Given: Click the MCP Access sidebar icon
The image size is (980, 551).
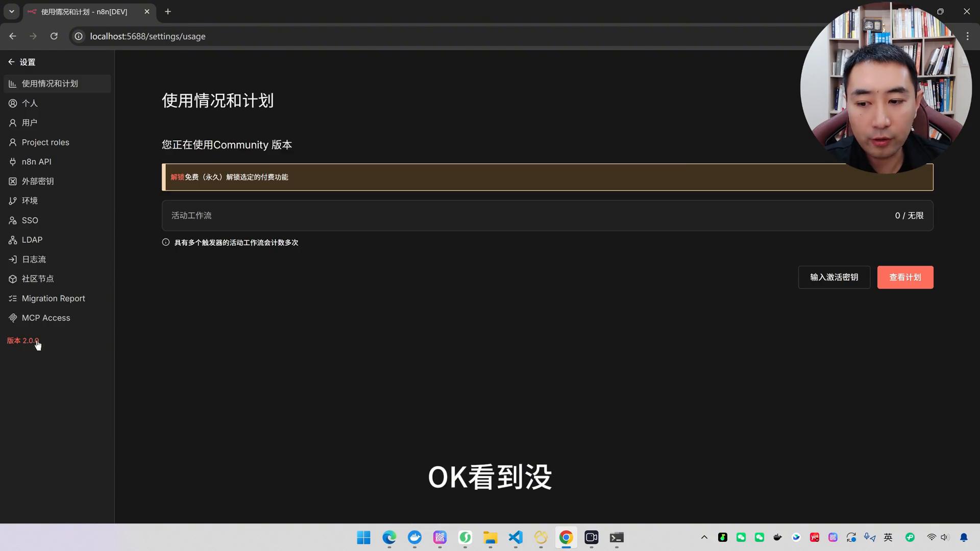Looking at the screenshot, I should pos(13,318).
